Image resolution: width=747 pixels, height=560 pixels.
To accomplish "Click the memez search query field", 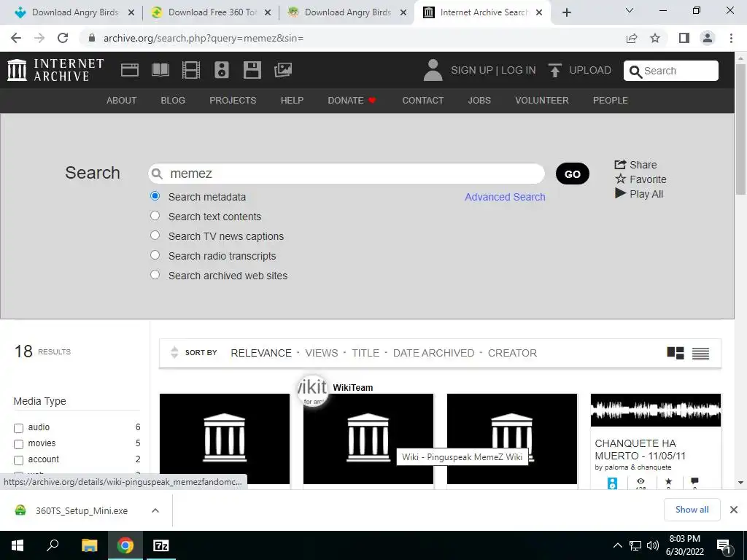I will [347, 174].
